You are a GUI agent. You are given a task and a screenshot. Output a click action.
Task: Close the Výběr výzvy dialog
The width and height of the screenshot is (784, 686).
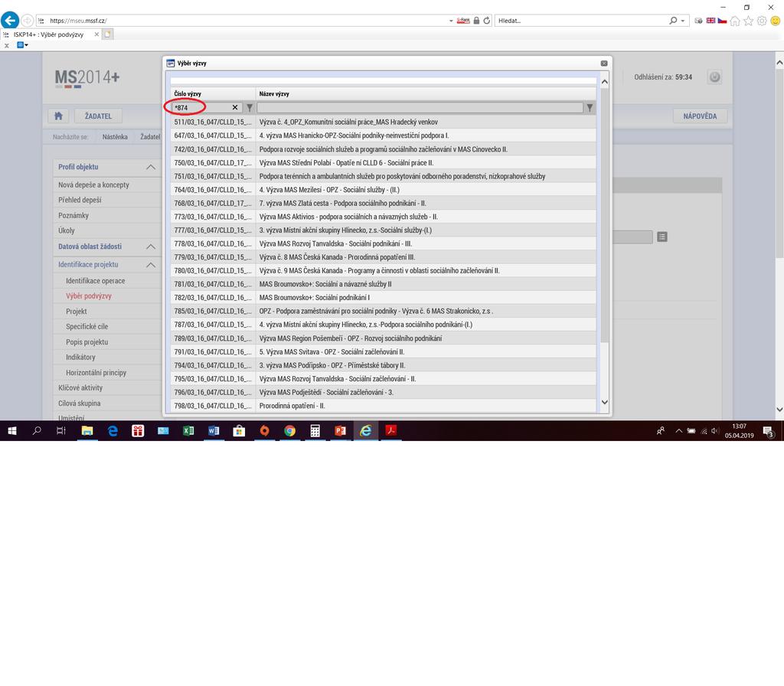coord(604,64)
